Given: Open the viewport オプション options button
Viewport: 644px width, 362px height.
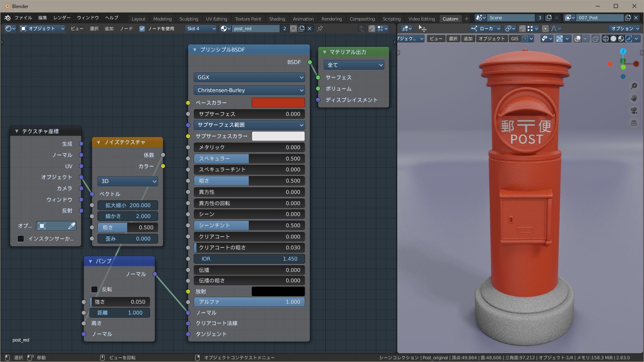Looking at the screenshot, I should click(x=625, y=29).
